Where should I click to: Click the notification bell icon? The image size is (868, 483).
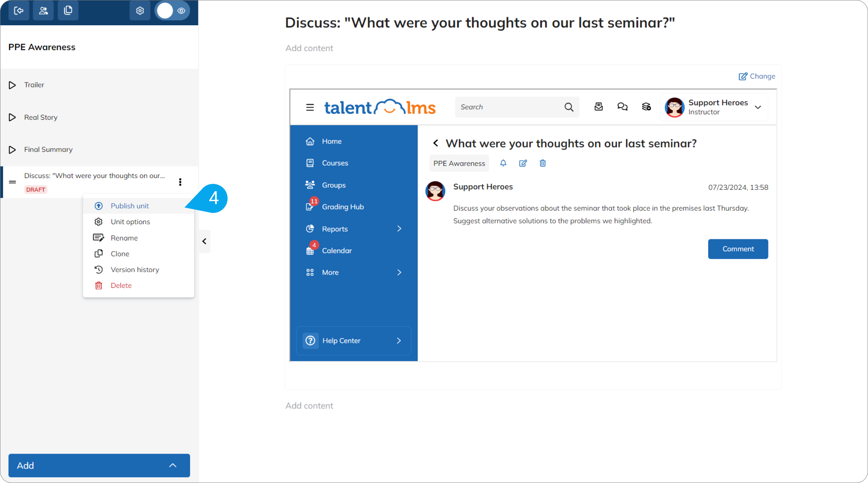[503, 163]
